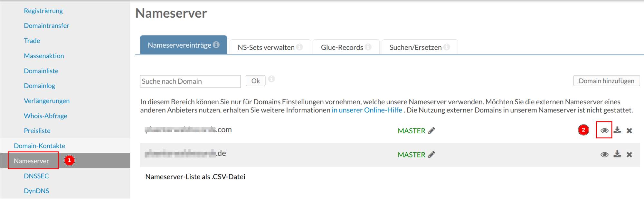
Task: Show info icon on Suchen/Ersetzen tab
Action: click(447, 47)
